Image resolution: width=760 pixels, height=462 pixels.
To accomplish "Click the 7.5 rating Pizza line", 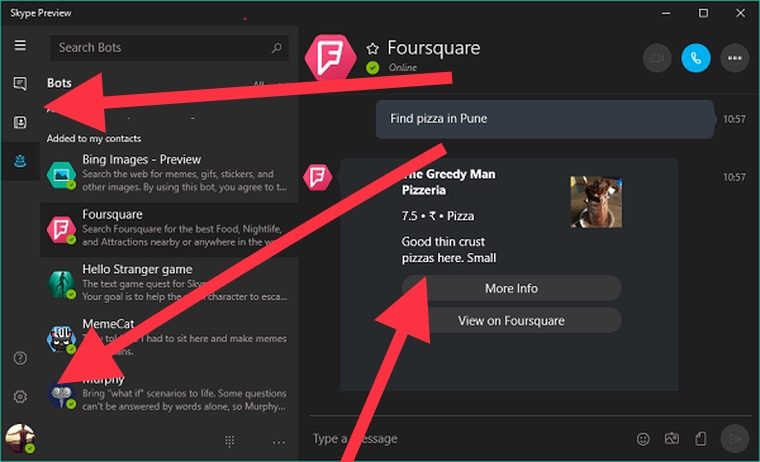I will tap(438, 216).
